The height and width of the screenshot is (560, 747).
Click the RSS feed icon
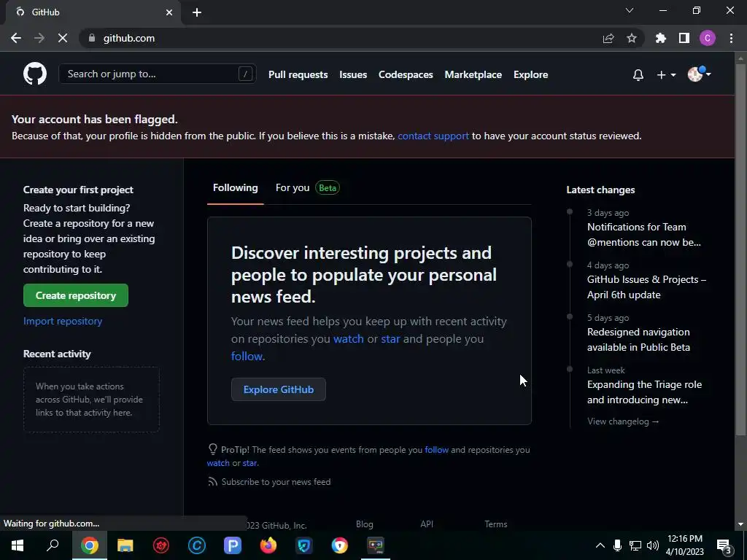(212, 482)
